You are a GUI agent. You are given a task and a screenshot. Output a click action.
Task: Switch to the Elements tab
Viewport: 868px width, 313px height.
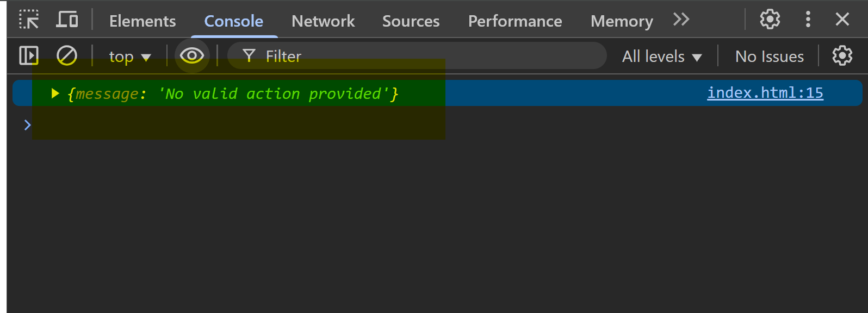[x=142, y=21]
